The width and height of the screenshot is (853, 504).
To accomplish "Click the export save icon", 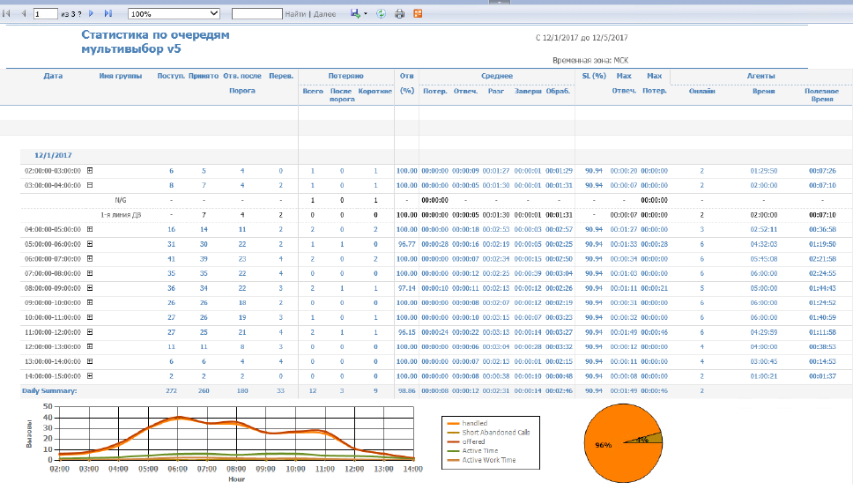I will (355, 13).
